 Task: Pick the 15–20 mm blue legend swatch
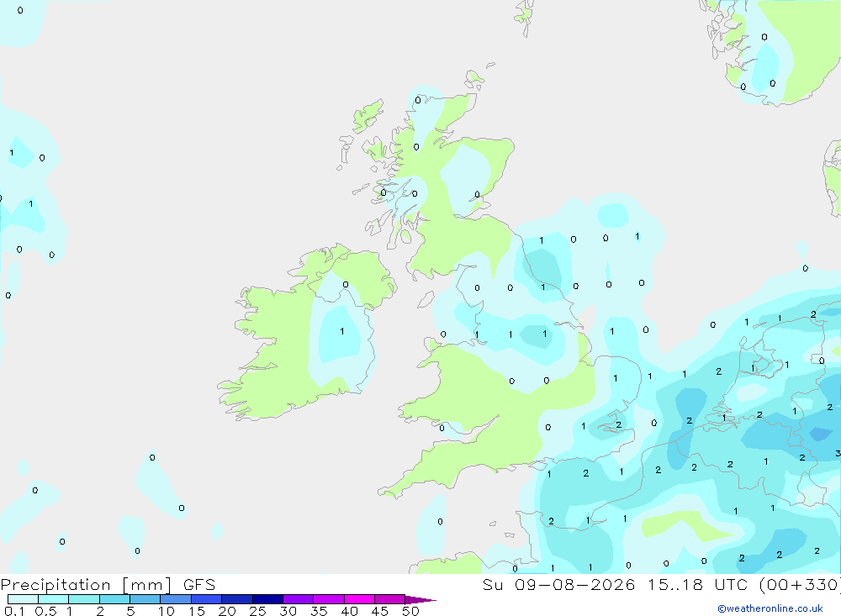pos(207,599)
